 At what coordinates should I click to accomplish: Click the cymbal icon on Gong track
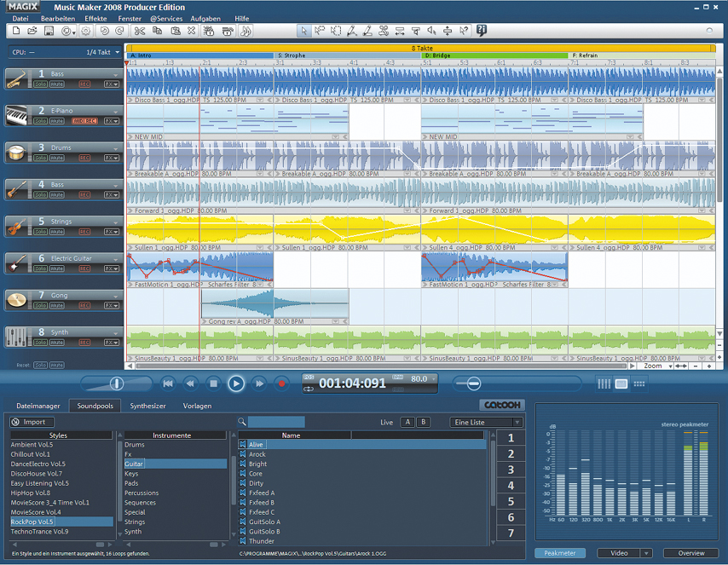pos(16,300)
